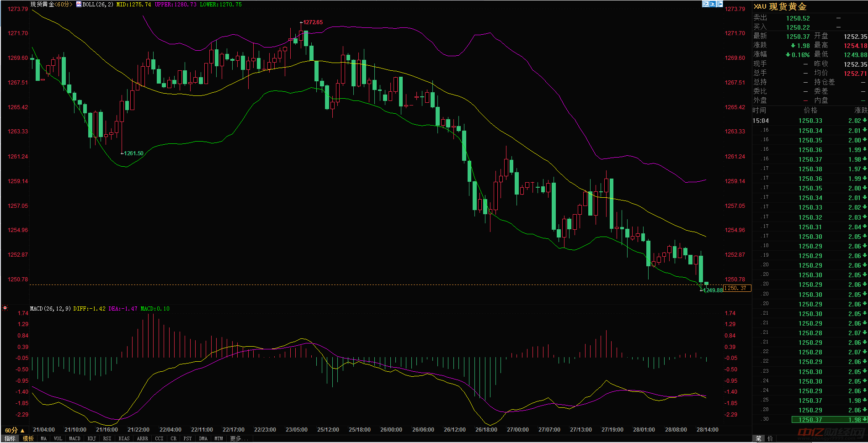Open the 60分 timeframe selector
Image resolution: width=868 pixels, height=443 pixels.
pyautogui.click(x=14, y=430)
